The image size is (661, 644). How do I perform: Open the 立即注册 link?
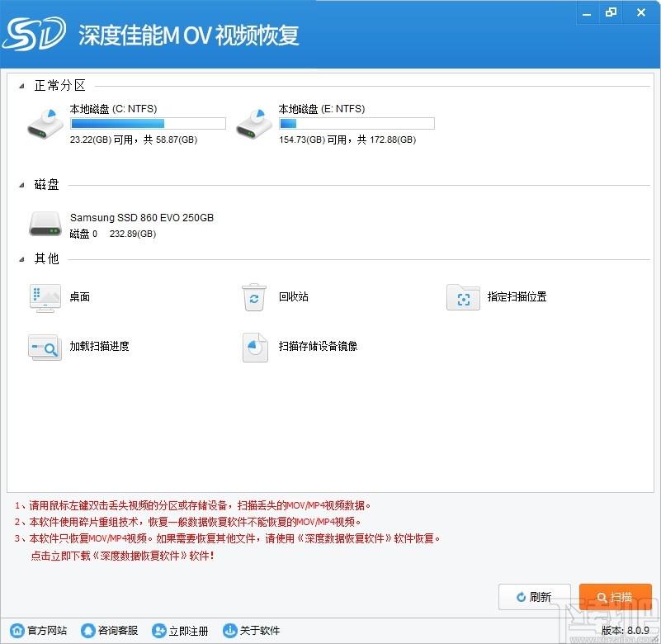(188, 631)
